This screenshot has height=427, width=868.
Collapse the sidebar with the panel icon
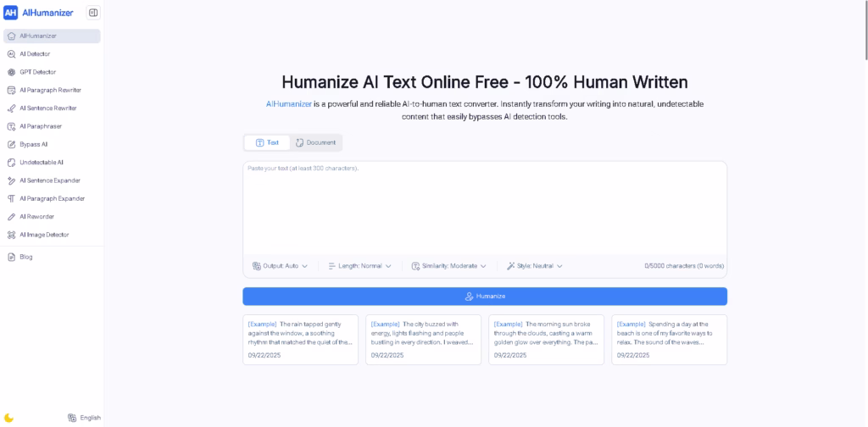(92, 13)
